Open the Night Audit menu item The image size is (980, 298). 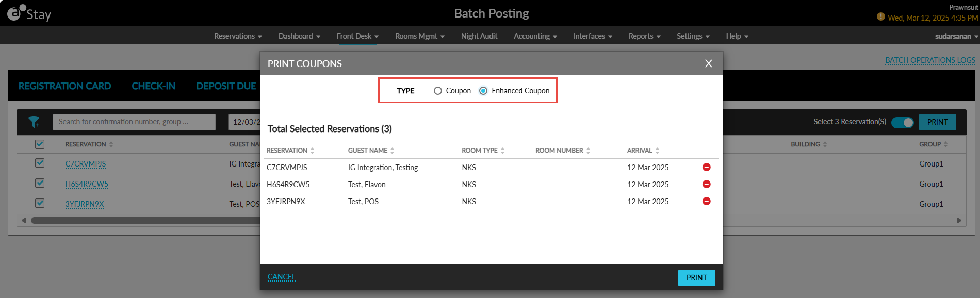[479, 36]
